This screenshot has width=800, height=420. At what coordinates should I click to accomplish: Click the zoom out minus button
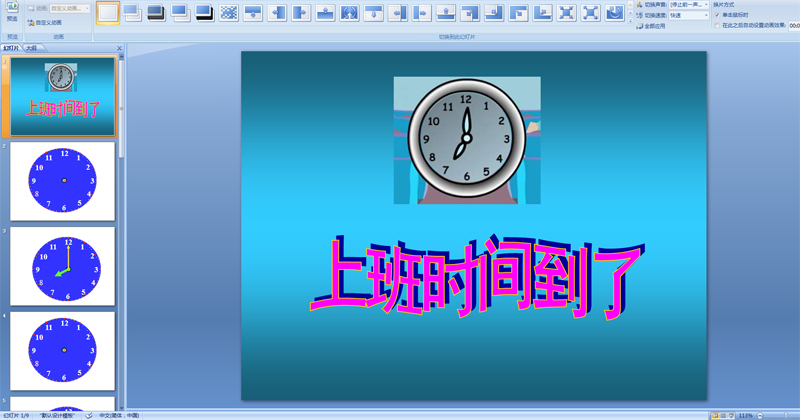[760, 416]
